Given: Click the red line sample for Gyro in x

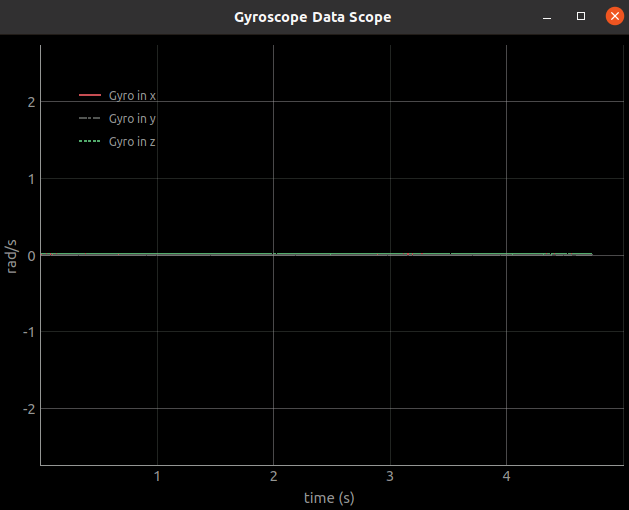Looking at the screenshot, I should pyautogui.click(x=90, y=95).
